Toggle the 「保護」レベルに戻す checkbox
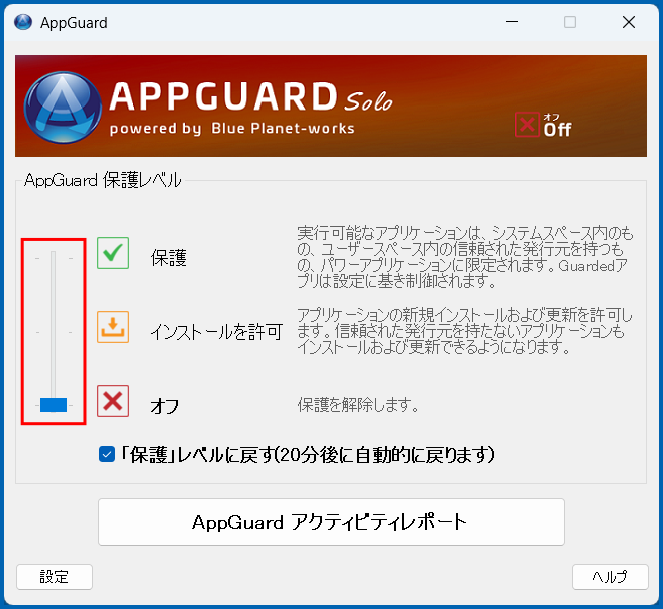The height and width of the screenshot is (609, 663). [107, 455]
